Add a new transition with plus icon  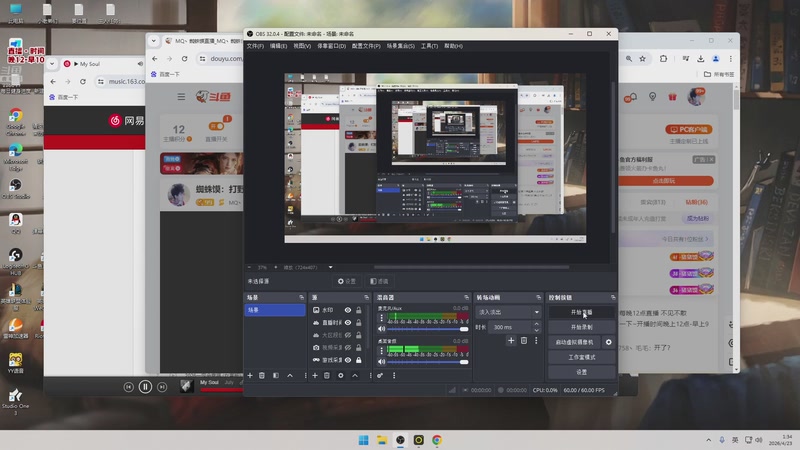point(511,340)
